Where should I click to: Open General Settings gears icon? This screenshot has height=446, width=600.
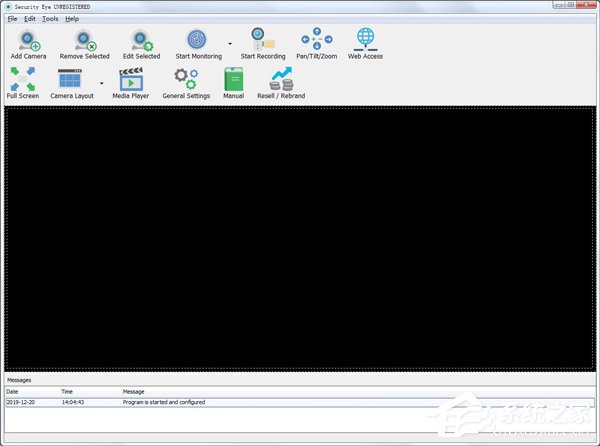186,80
